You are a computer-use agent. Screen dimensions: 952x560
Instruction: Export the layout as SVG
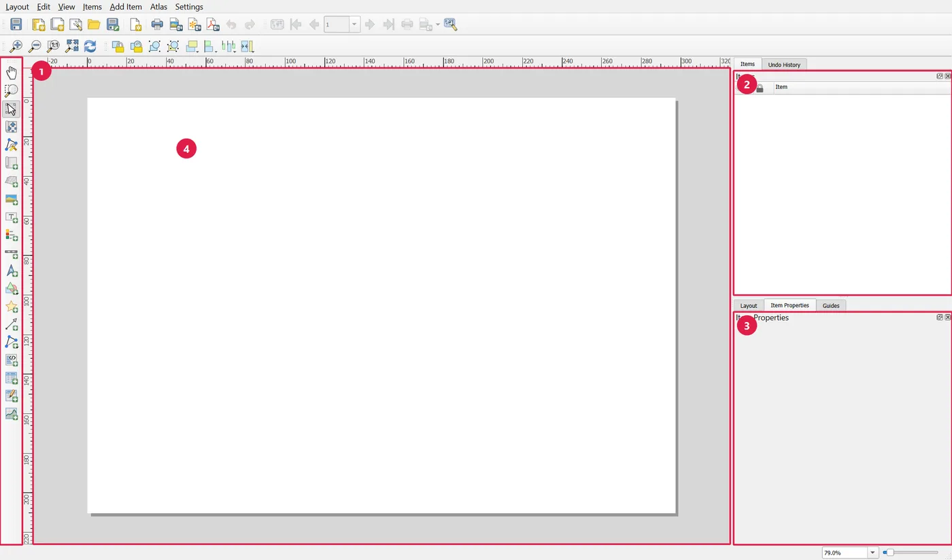point(194,24)
